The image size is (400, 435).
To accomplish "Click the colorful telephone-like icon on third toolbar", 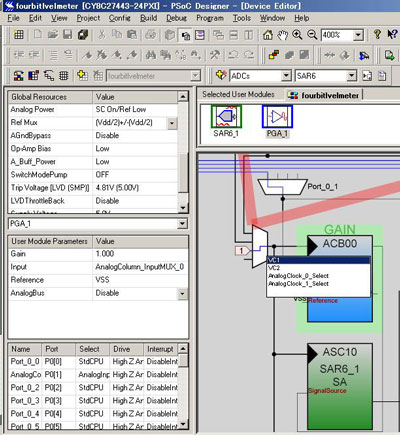I will click(x=19, y=76).
